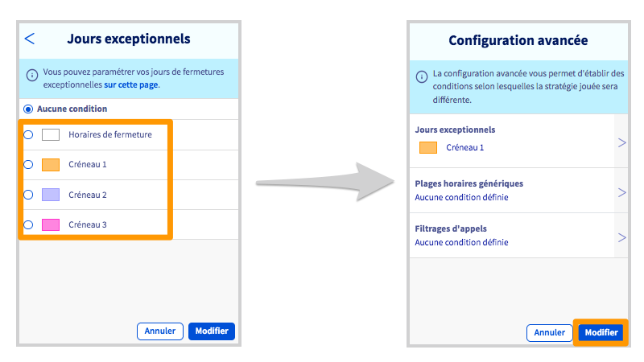
Task: Click the info icon in left panel banner
Action: pos(32,74)
